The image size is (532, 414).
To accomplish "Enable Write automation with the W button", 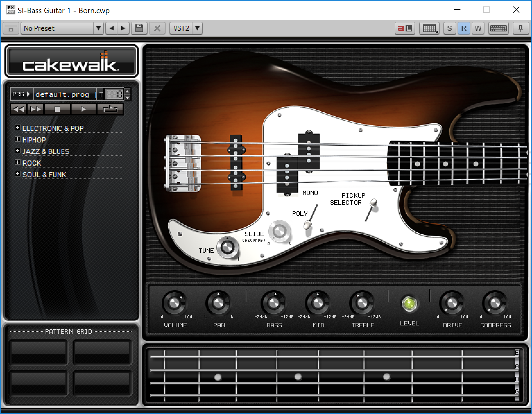I will [478, 28].
